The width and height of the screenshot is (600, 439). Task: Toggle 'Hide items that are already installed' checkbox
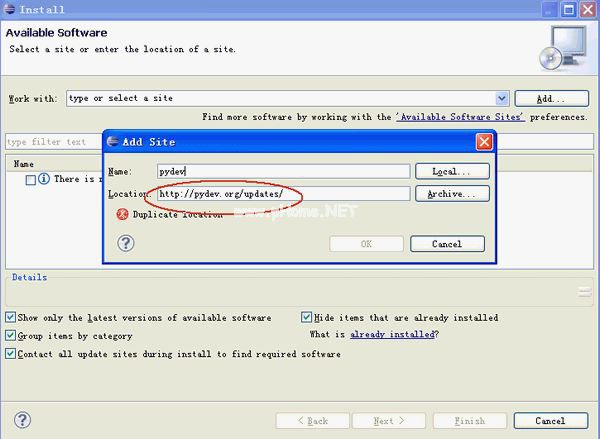(x=306, y=317)
